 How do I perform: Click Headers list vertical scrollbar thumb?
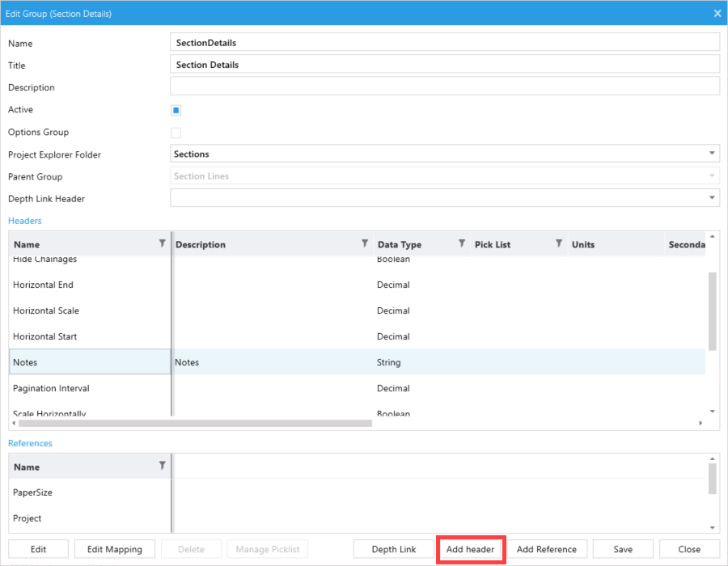pyautogui.click(x=712, y=311)
